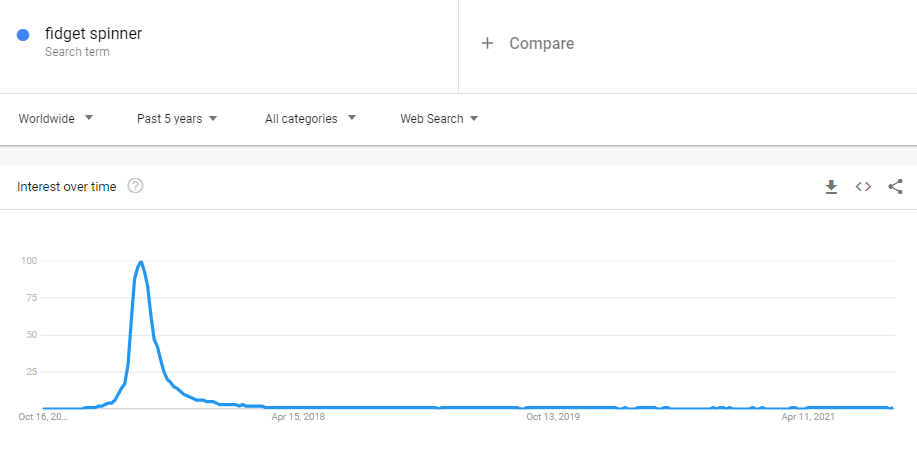Click the Search term label under fidget spinner
917x475 pixels.
(x=77, y=52)
